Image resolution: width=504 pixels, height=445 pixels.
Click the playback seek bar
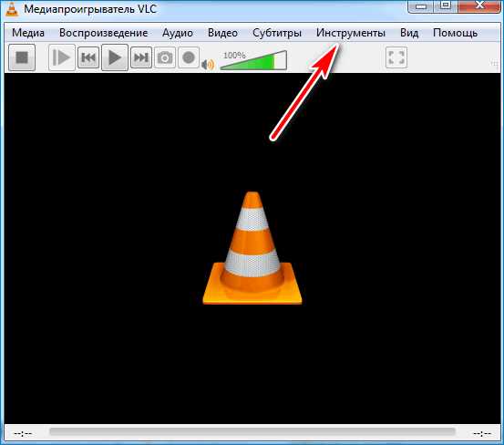[252, 431]
